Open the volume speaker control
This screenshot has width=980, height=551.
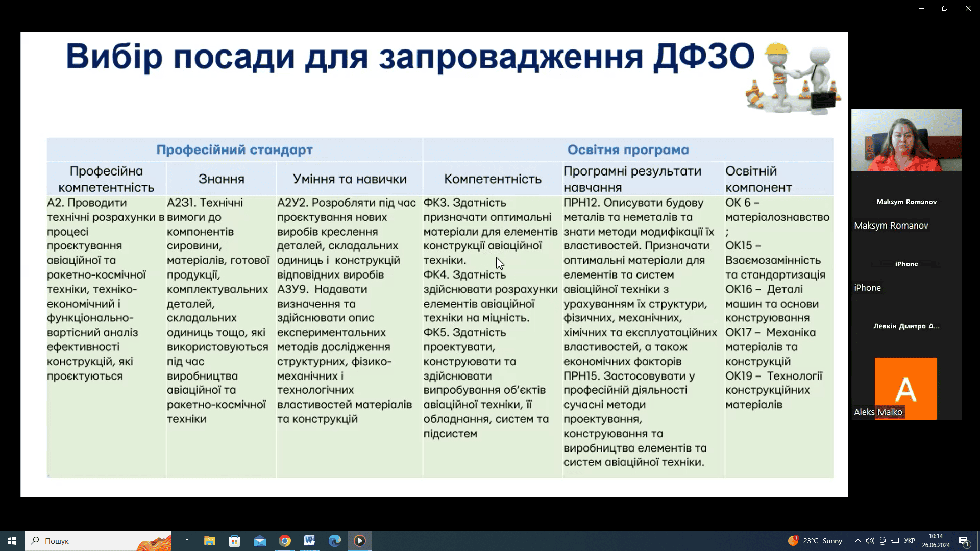pyautogui.click(x=870, y=541)
